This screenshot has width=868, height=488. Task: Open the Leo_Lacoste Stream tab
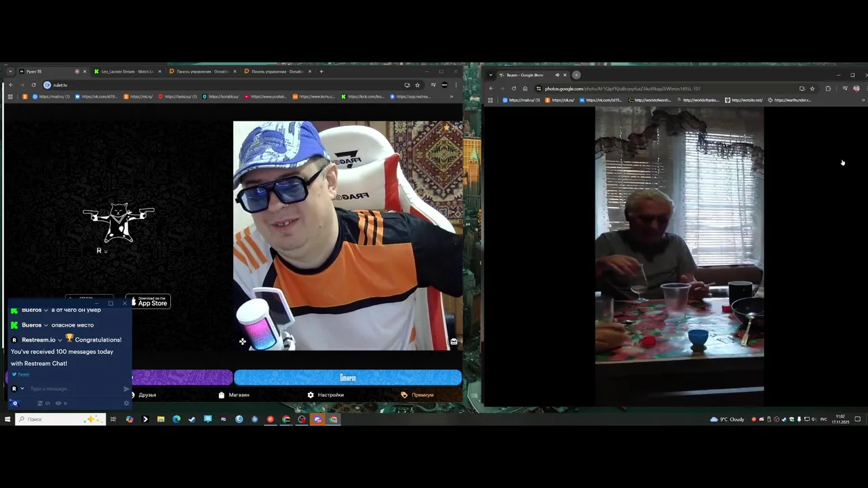click(x=127, y=71)
